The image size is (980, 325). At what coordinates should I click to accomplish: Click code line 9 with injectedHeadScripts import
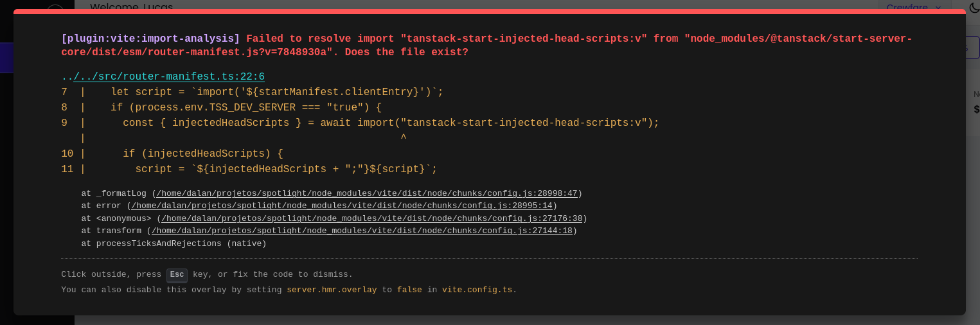pyautogui.click(x=391, y=123)
